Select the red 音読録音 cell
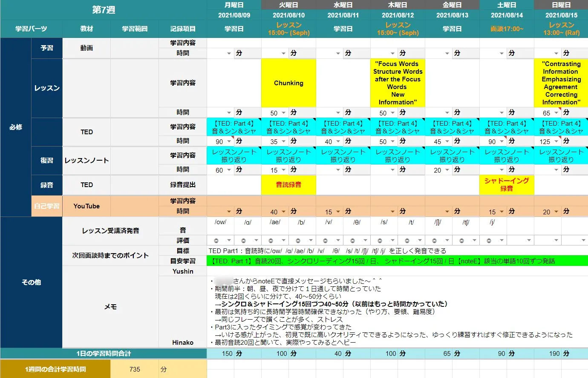 288,185
